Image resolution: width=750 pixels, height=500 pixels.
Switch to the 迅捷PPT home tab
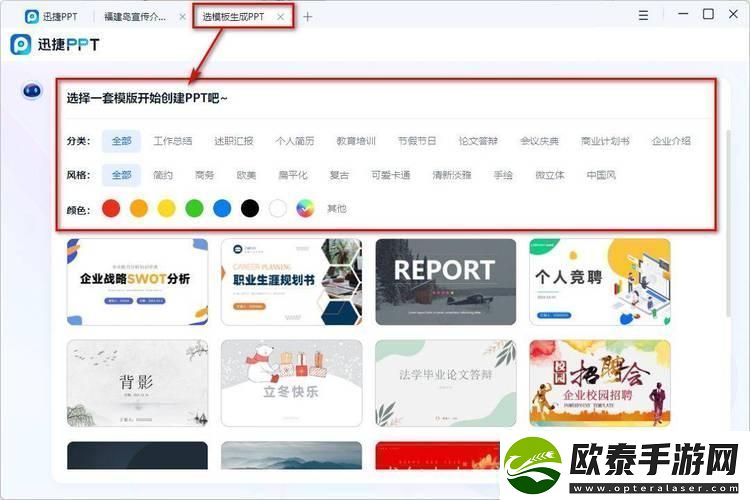[x=51, y=16]
